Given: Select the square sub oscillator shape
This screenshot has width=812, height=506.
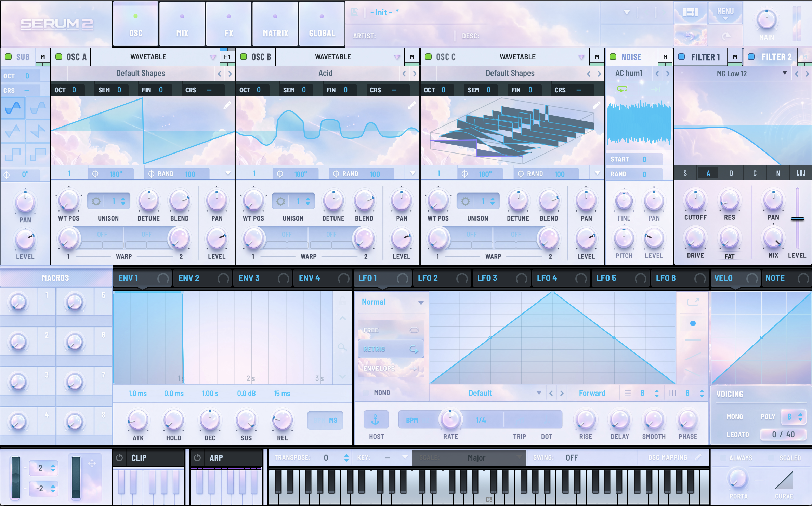Looking at the screenshot, I should coord(13,154).
